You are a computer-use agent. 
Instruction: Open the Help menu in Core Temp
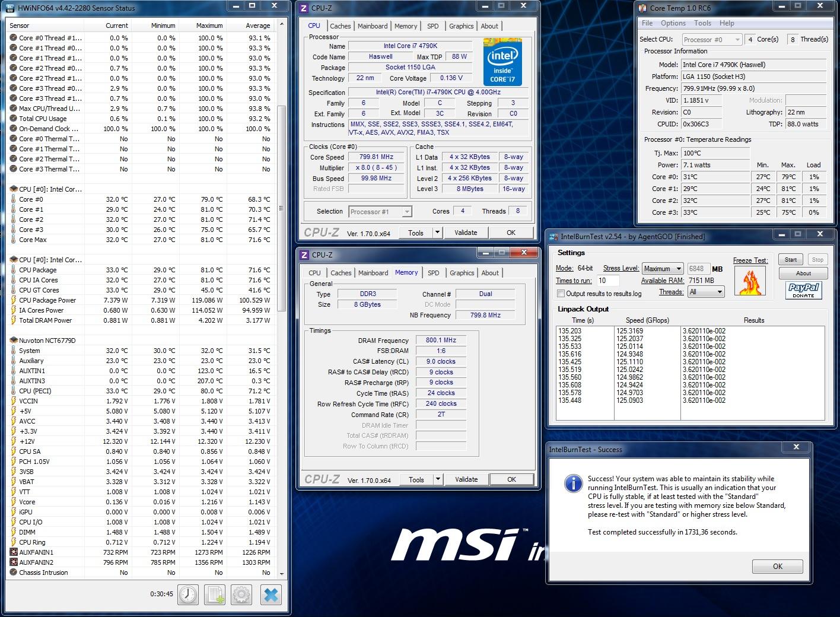pos(727,23)
